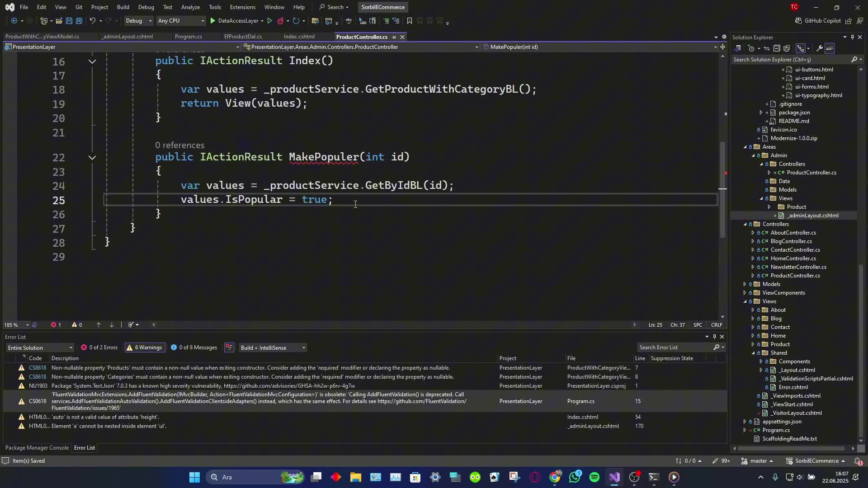This screenshot has height=488, width=868.
Task: Click the Collapse All icon in Solution Explorer
Action: 777,48
